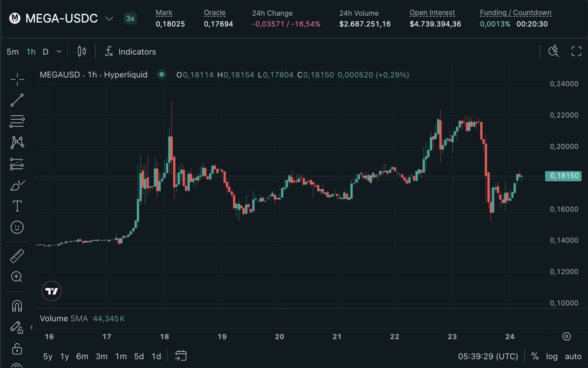
Task: Toggle logarithmic price scale
Action: [553, 356]
